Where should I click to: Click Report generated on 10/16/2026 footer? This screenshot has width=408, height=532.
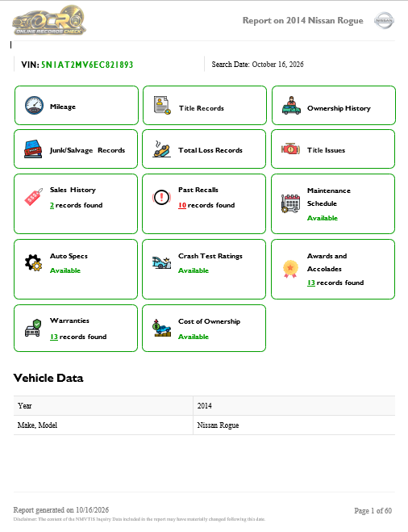click(61, 509)
